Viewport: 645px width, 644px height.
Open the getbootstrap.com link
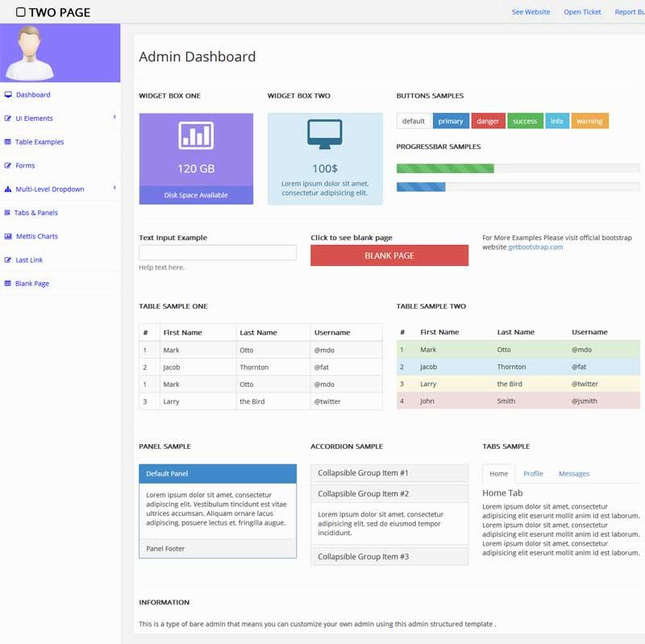pos(535,247)
